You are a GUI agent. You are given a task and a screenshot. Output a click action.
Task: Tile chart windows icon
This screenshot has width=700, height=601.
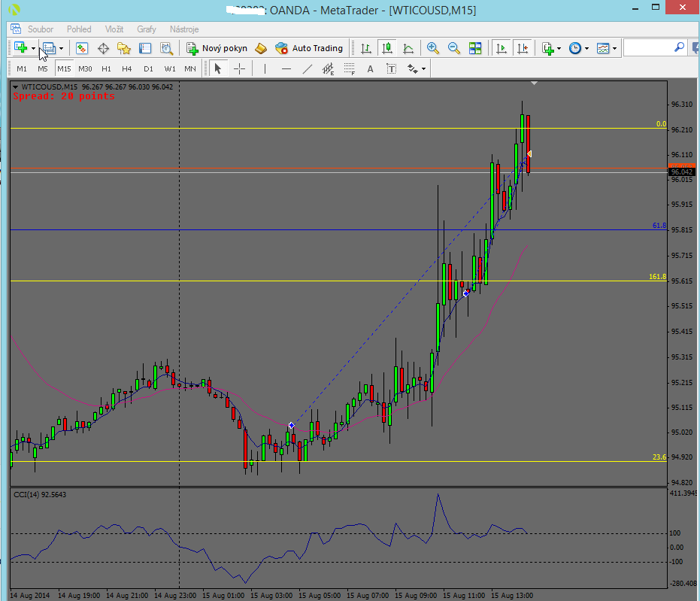click(475, 48)
